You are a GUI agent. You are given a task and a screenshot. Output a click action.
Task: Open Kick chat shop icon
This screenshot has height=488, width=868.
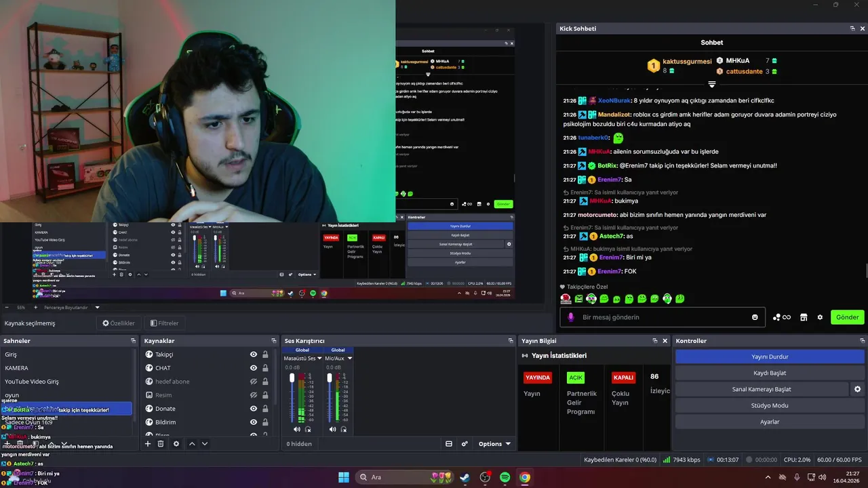pyautogui.click(x=804, y=317)
